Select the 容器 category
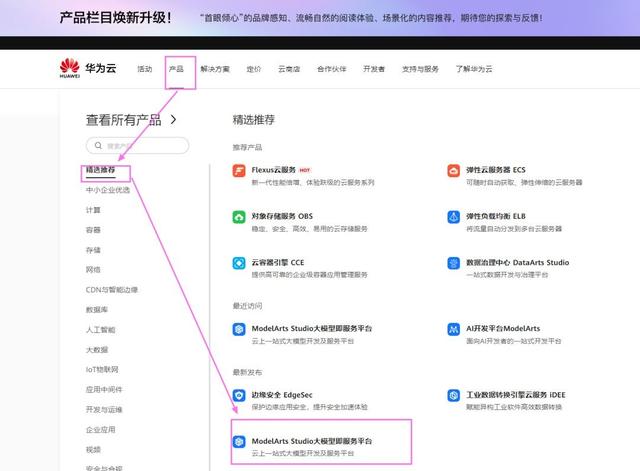The image size is (640, 471). (93, 230)
